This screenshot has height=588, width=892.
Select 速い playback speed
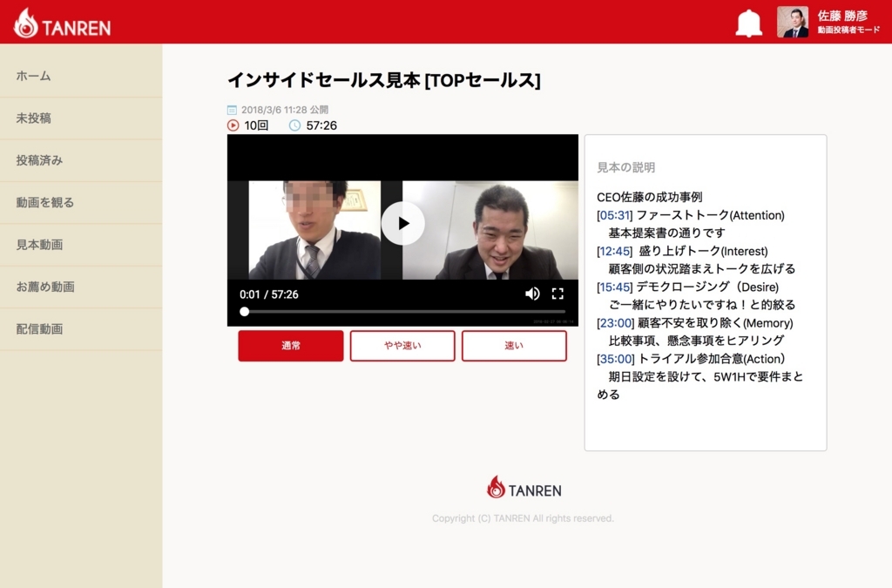pos(514,346)
